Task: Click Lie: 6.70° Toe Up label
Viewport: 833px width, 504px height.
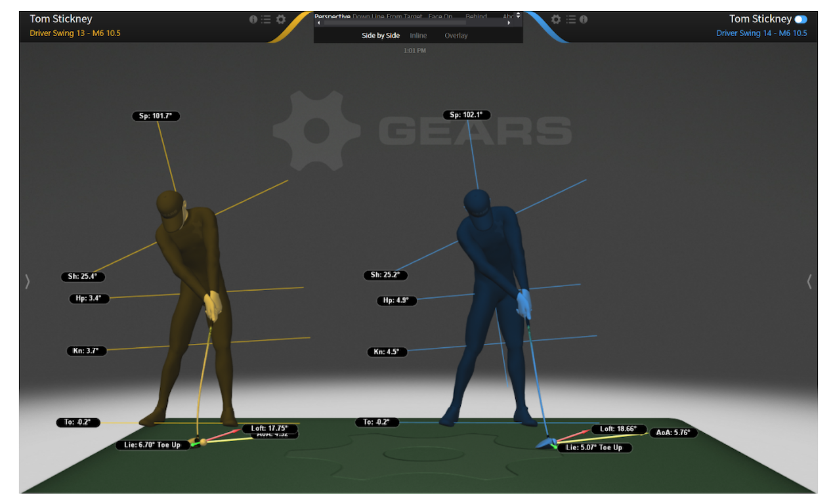Action: tap(153, 445)
